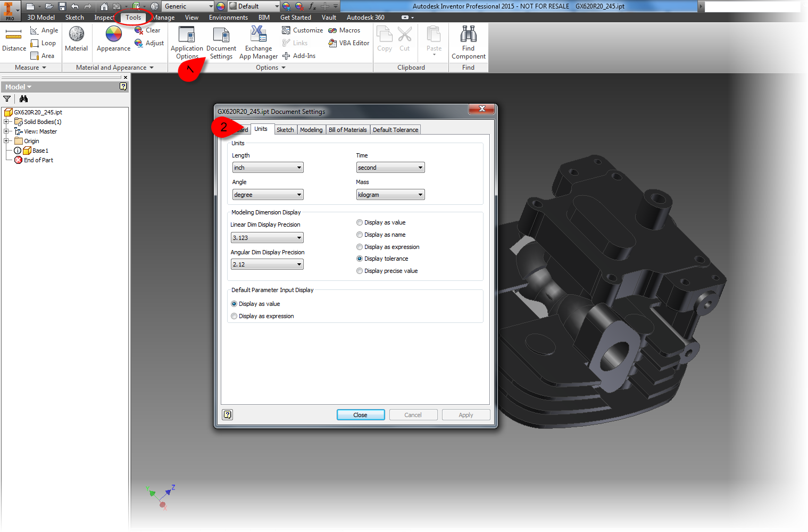Open the Mass units dropdown
808x532 pixels.
pyautogui.click(x=390, y=195)
